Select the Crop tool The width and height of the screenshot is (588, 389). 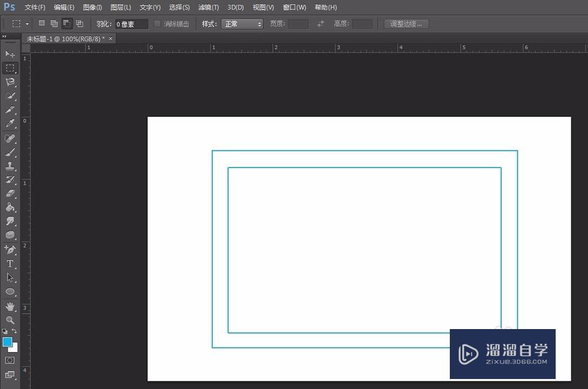[10, 109]
